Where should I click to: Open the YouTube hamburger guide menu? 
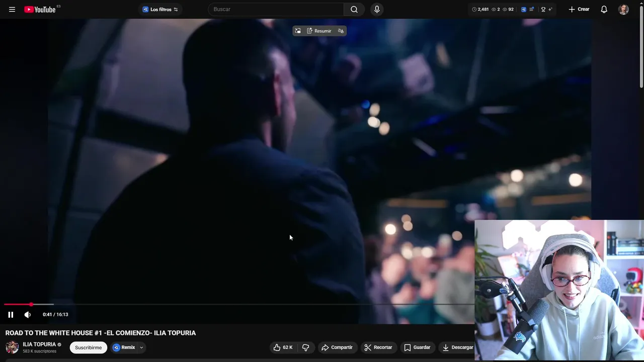[x=12, y=10]
